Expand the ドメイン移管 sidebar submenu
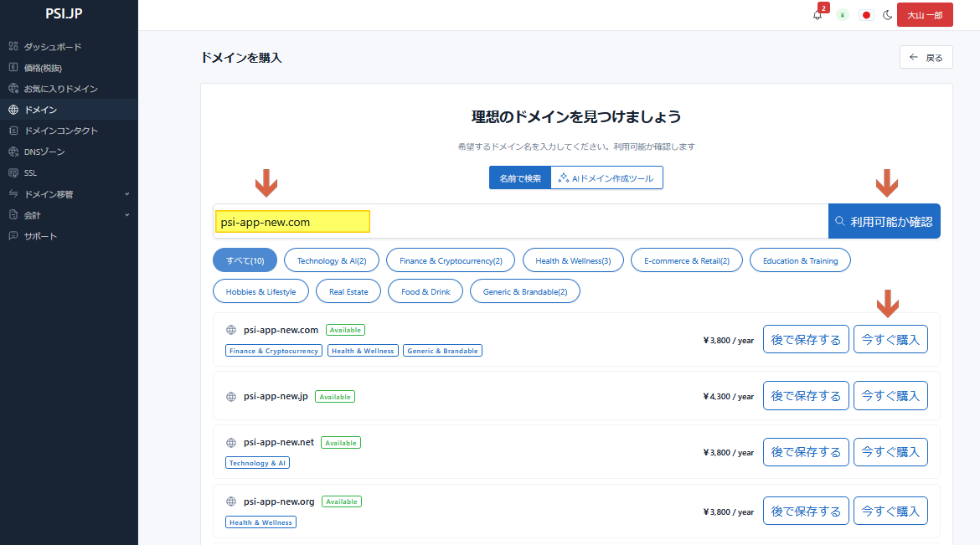Viewport: 980px width, 545px height. (x=126, y=194)
